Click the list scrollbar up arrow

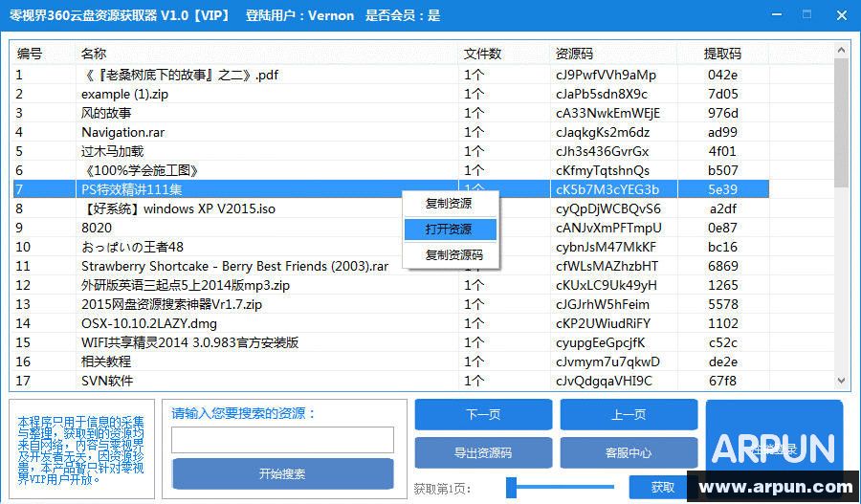[842, 49]
